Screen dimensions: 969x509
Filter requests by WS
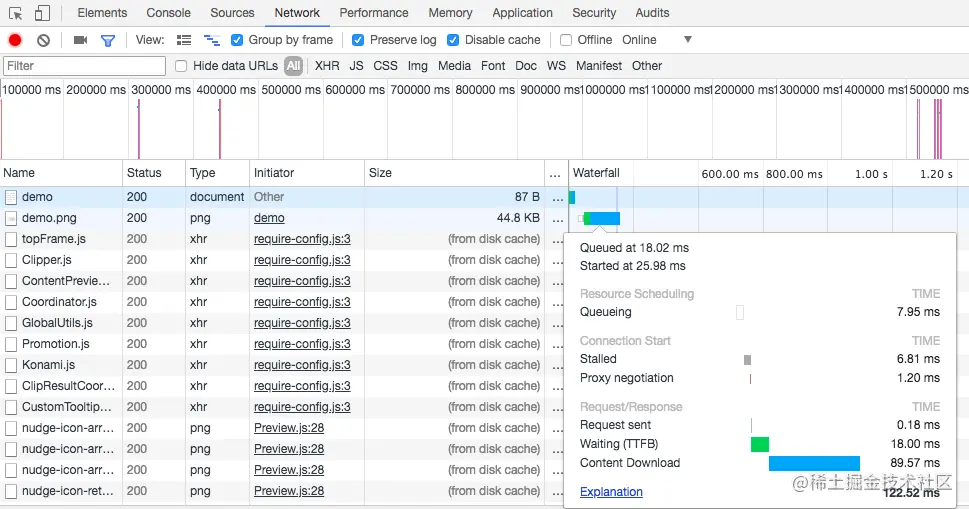click(556, 66)
